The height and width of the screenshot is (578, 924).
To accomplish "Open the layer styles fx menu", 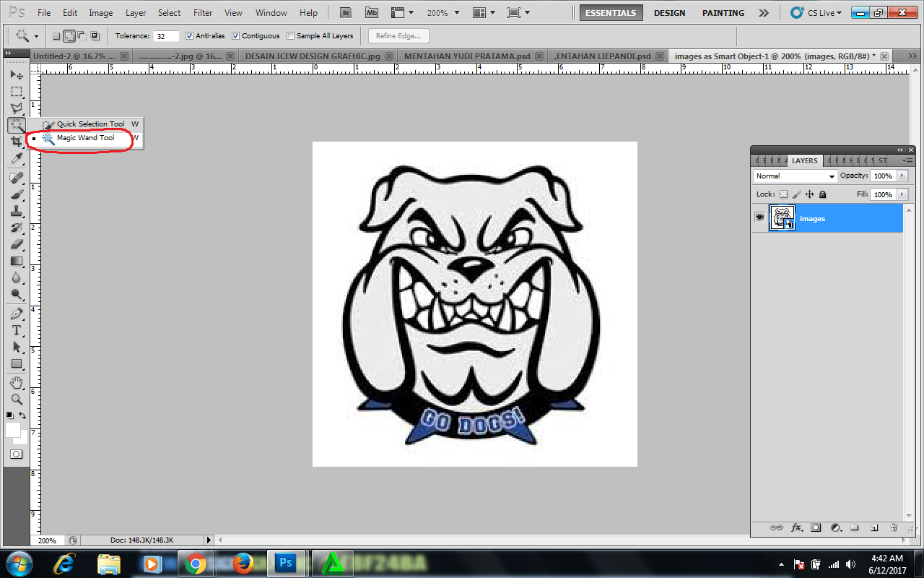I will (797, 527).
